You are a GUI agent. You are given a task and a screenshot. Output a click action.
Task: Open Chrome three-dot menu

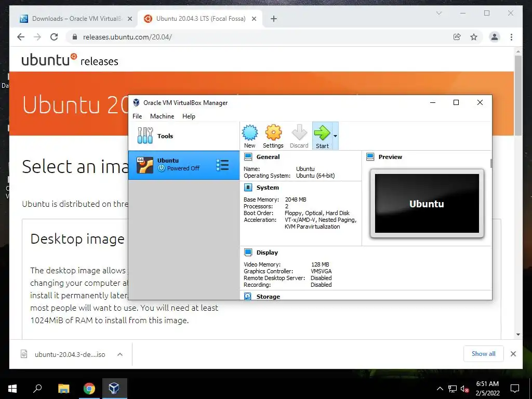pyautogui.click(x=511, y=37)
